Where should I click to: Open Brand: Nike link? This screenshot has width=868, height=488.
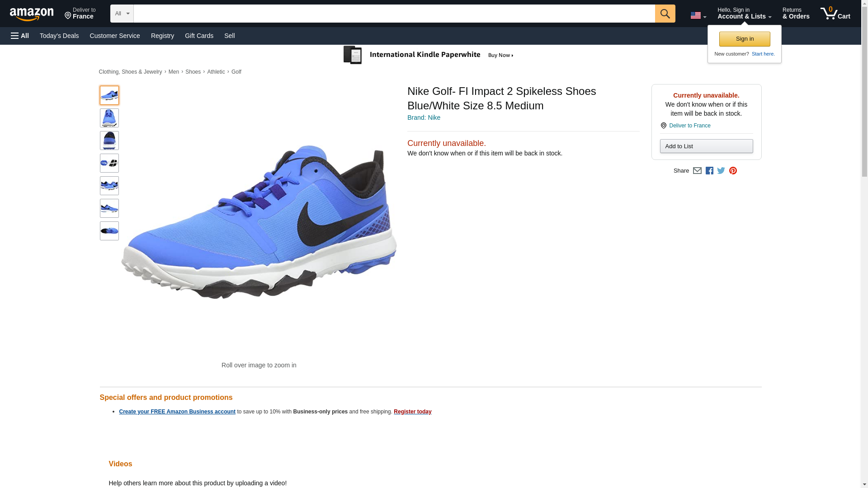(424, 117)
